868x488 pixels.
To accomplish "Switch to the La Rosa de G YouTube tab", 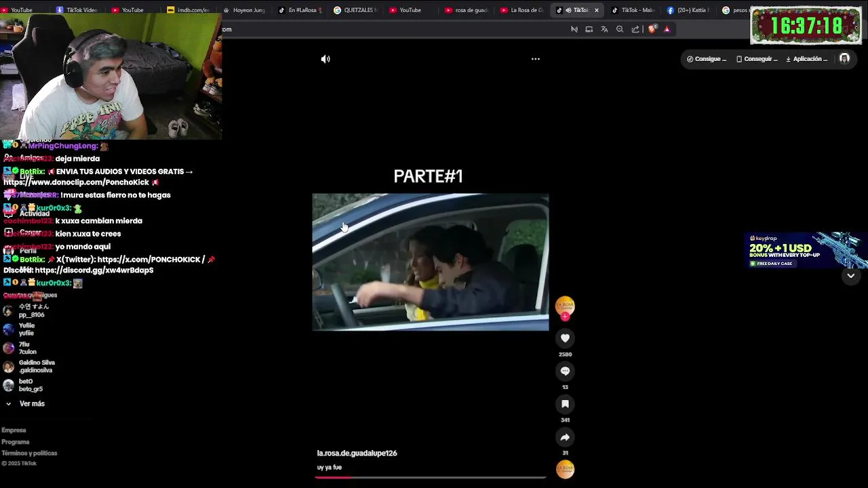I will coord(522,10).
